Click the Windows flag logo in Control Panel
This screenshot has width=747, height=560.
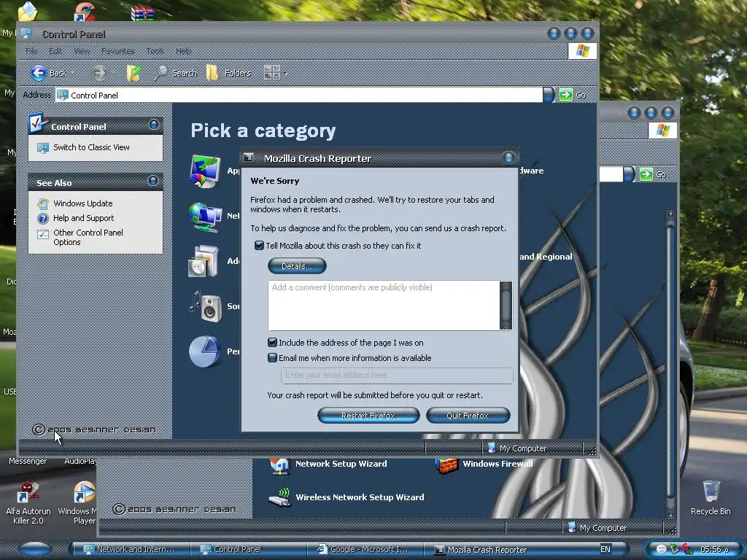pos(582,51)
